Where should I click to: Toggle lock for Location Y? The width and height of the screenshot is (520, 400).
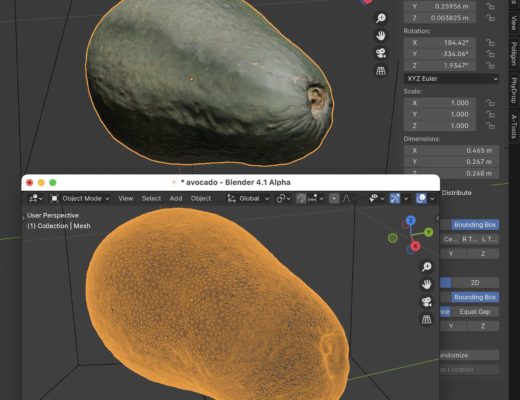[x=490, y=6]
